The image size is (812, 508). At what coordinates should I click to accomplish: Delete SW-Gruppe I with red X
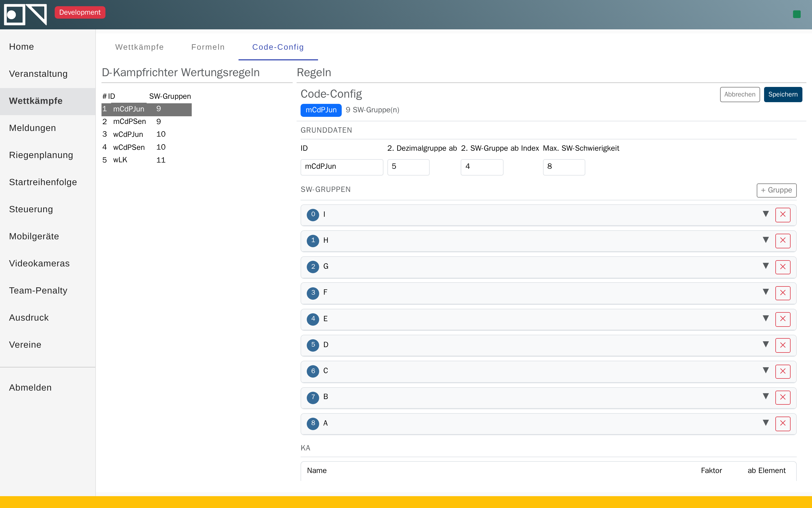(x=782, y=215)
